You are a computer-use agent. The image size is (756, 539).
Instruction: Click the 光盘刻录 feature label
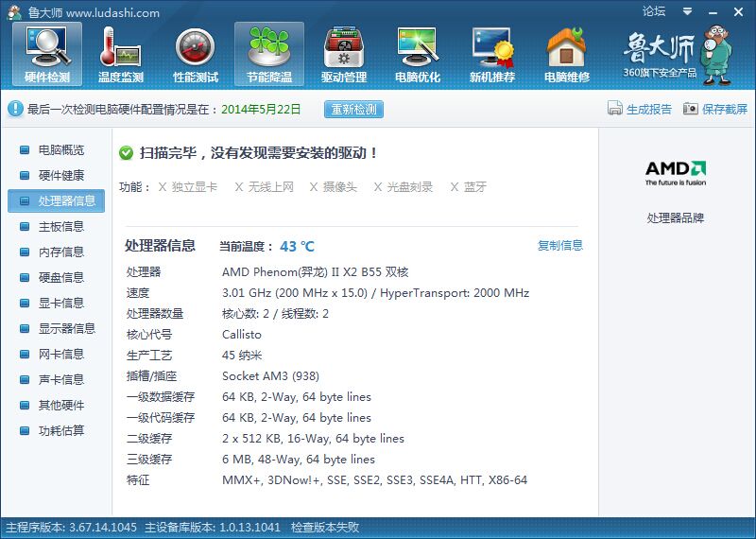[410, 186]
